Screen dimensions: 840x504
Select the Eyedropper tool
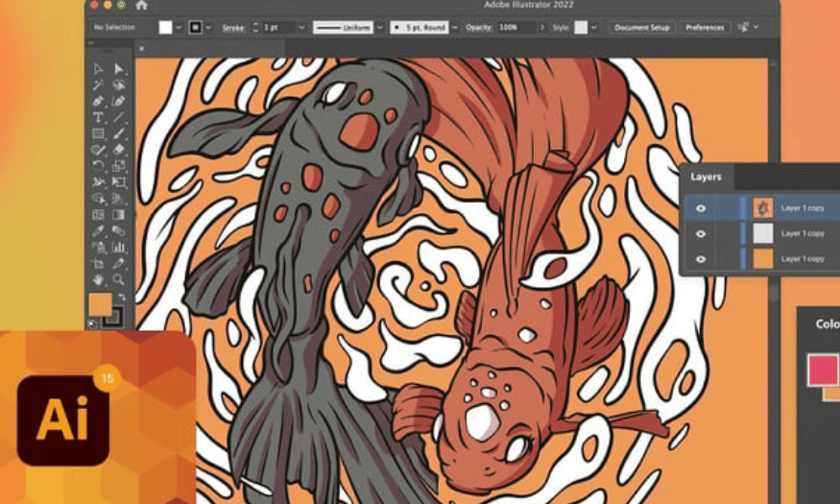[x=98, y=230]
